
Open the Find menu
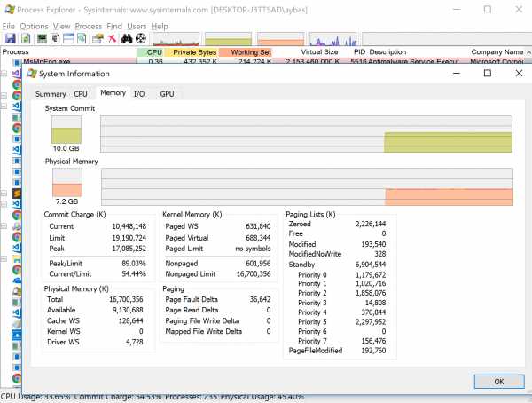[x=114, y=26]
